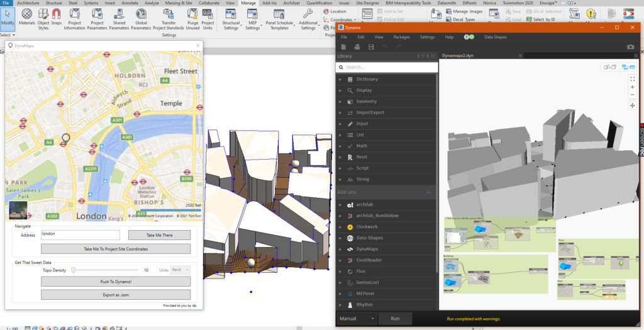The height and width of the screenshot is (330, 644).
Task: Click the add-ons plus icon in Library
Action: pyautogui.click(x=428, y=192)
